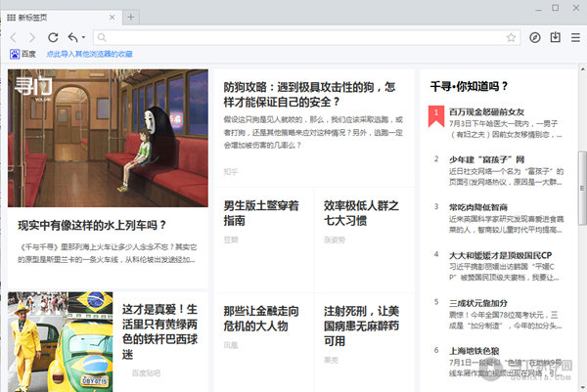
Task: Open article 男生版土鳖穿着指南
Action: click(261, 213)
